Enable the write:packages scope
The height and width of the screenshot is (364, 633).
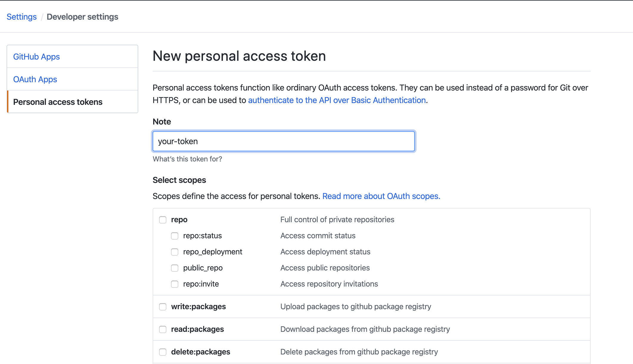163,307
